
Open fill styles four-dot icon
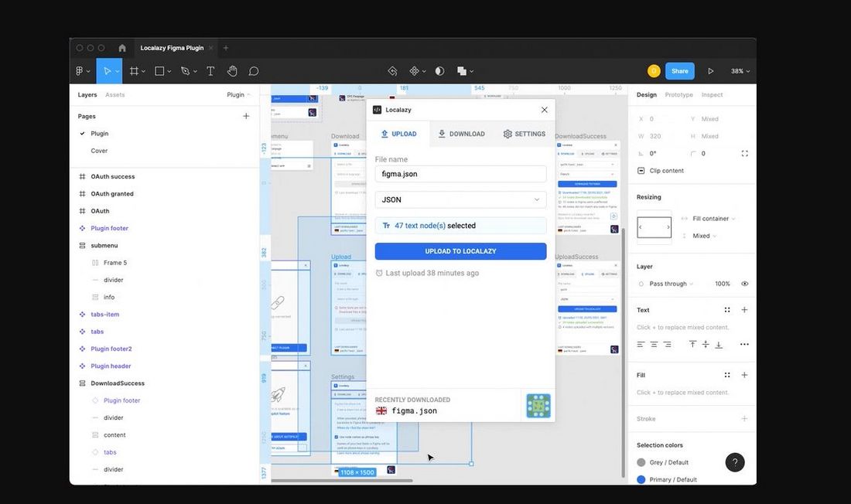coord(727,375)
